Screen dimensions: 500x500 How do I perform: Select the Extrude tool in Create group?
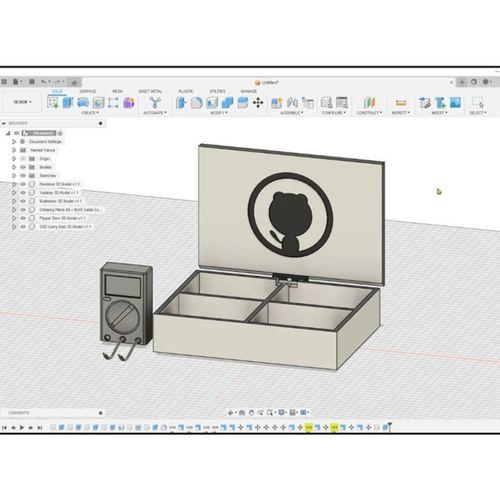point(68,102)
